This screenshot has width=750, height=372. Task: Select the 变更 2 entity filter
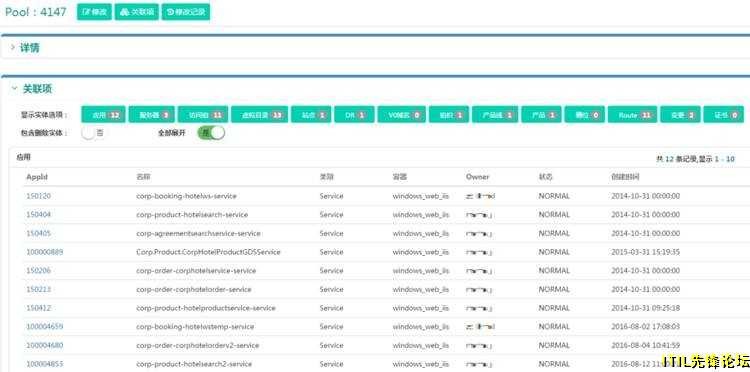[x=681, y=115]
